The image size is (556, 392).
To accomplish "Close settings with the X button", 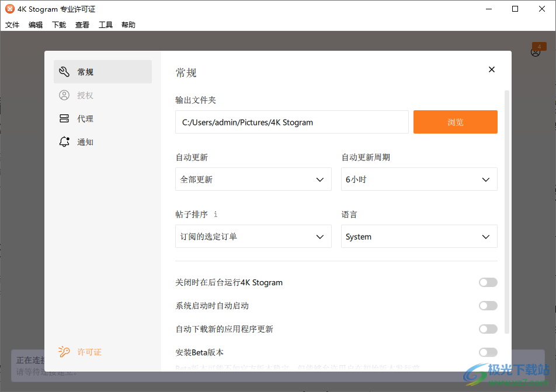I will [x=491, y=69].
